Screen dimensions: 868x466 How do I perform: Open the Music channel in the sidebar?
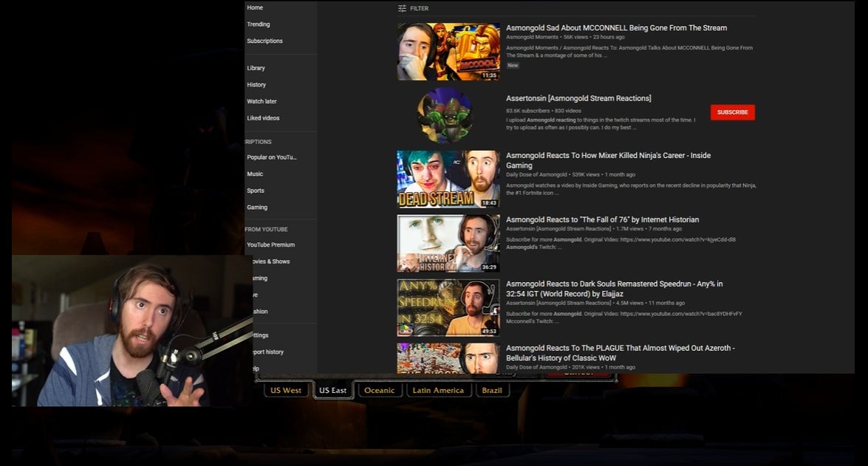255,174
